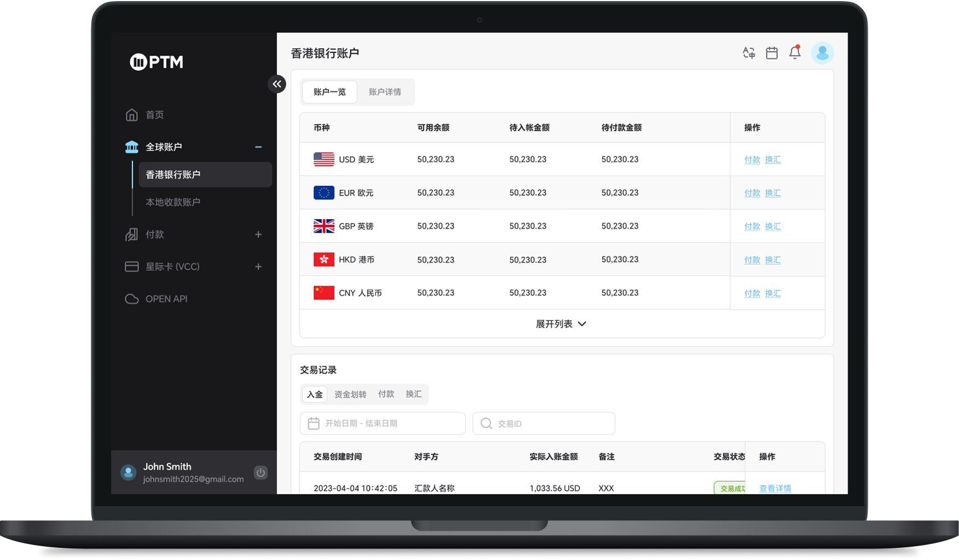959x560 pixels.
Task: Expand the 星际卡 (VCC) sidebar menu
Action: pos(258,267)
